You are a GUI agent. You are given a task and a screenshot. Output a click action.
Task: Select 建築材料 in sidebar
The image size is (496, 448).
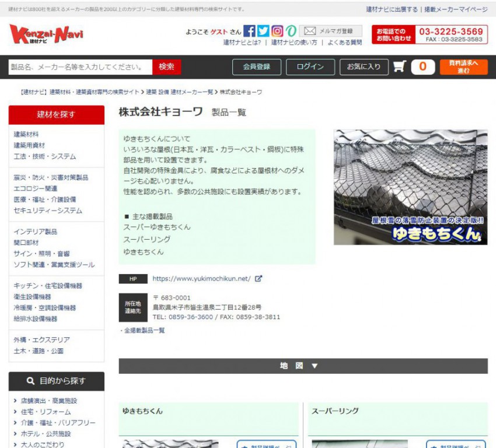(26, 134)
